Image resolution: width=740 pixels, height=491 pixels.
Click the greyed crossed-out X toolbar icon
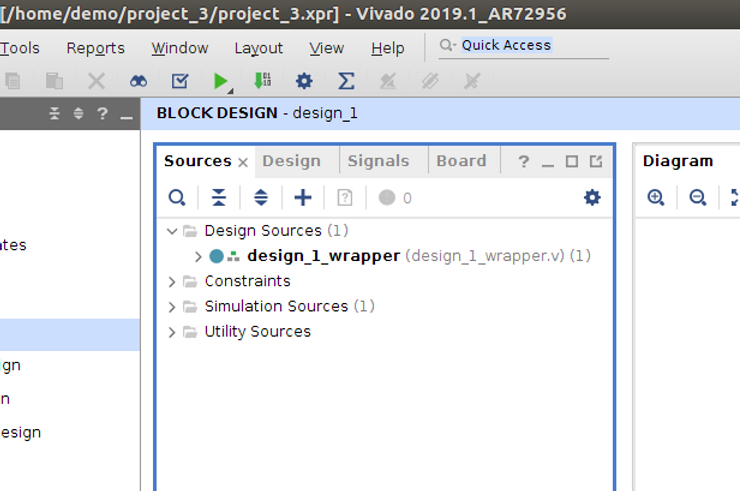point(471,81)
